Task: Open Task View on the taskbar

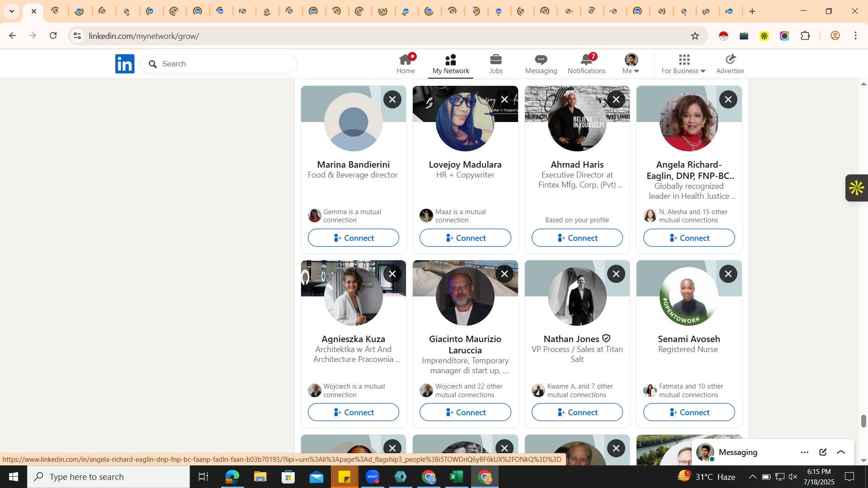Action: pos(203,477)
